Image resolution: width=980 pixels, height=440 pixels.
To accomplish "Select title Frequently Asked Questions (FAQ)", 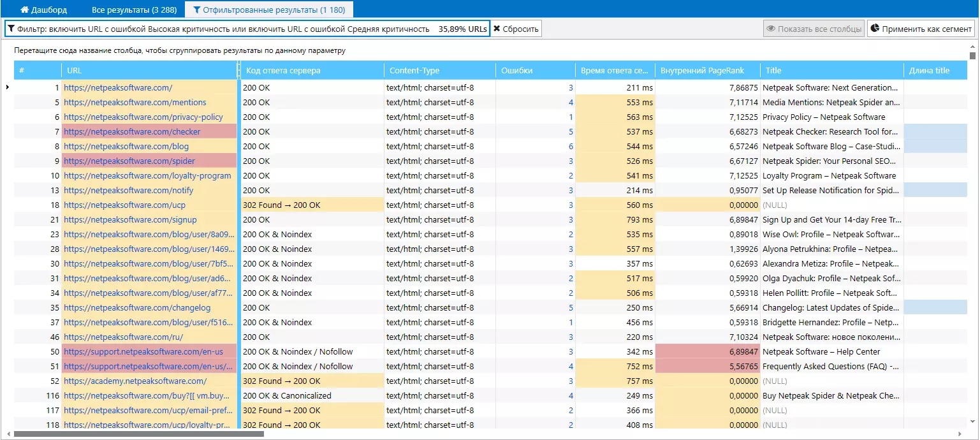I will [x=832, y=367].
